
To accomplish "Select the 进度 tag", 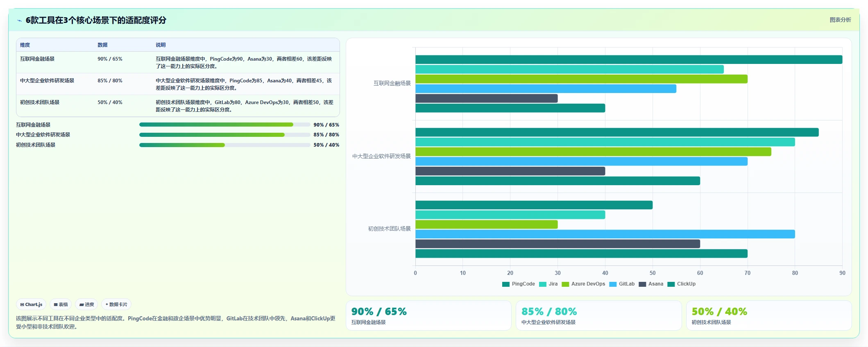I will [x=86, y=304].
